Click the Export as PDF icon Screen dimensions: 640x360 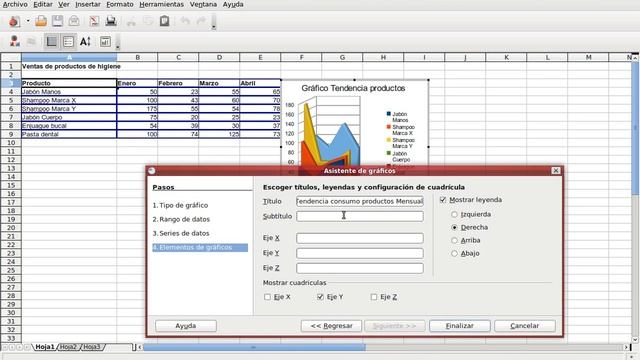[x=94, y=21]
